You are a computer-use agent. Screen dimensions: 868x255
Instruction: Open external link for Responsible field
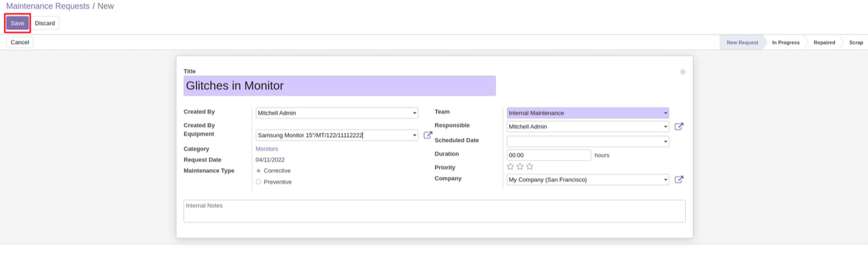tap(679, 127)
